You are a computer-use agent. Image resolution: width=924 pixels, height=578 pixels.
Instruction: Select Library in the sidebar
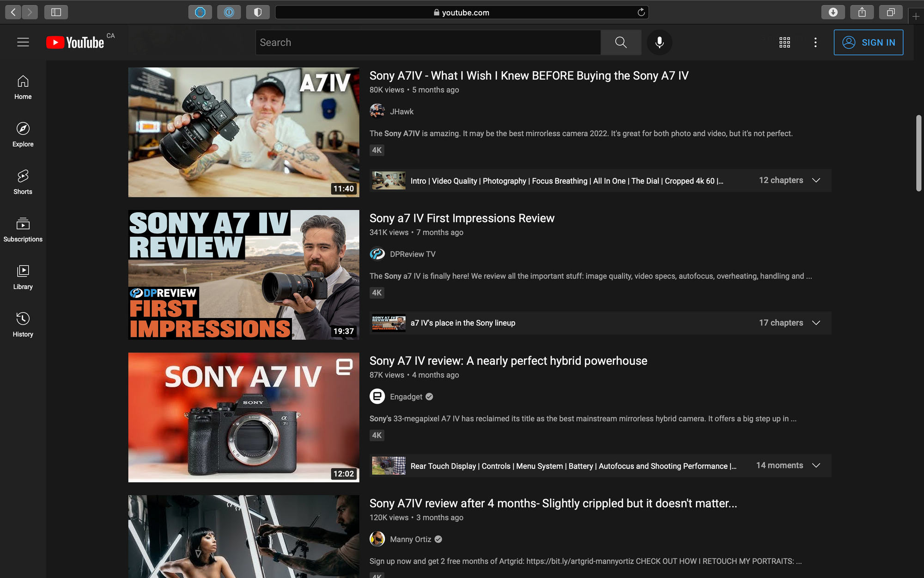click(x=23, y=277)
